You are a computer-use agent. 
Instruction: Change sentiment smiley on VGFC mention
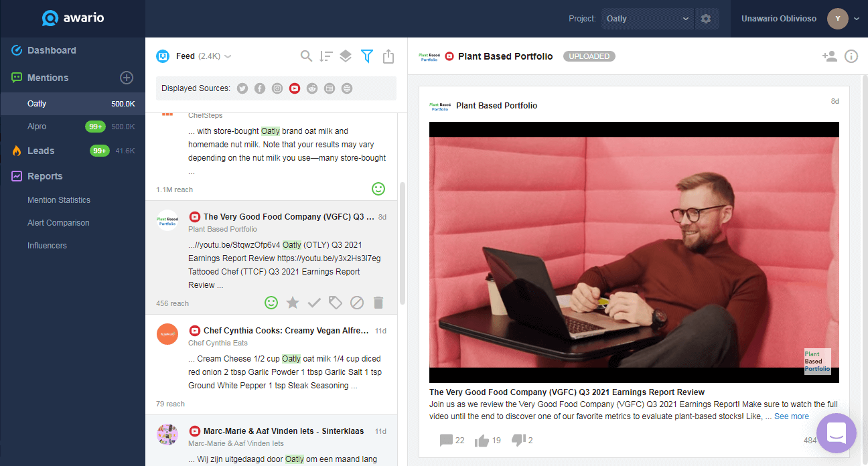coord(271,303)
